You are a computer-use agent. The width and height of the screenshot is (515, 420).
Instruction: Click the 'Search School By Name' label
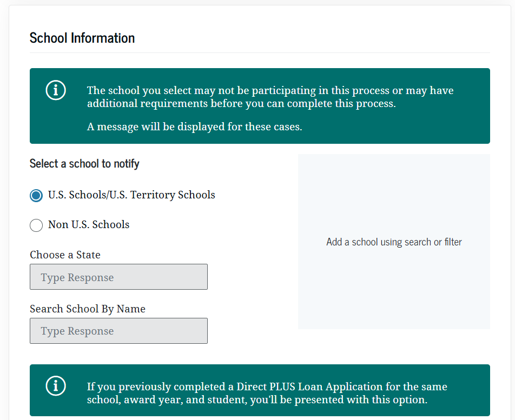point(88,309)
